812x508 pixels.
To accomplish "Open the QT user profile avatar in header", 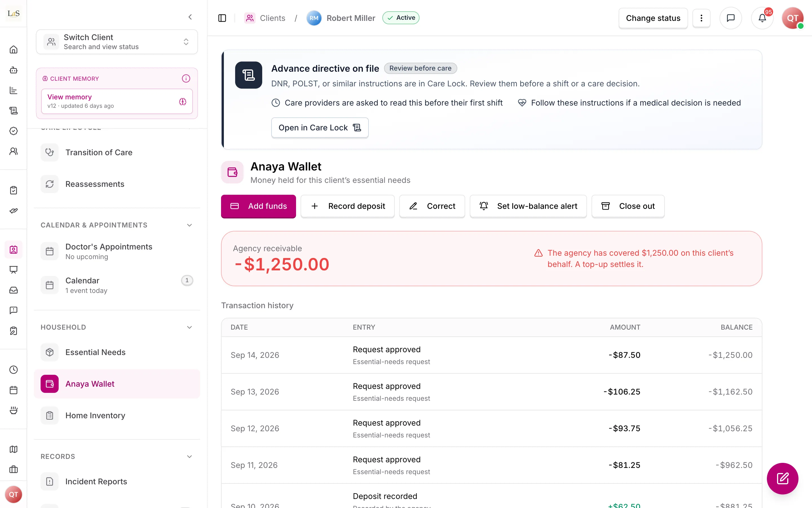I will click(x=793, y=18).
